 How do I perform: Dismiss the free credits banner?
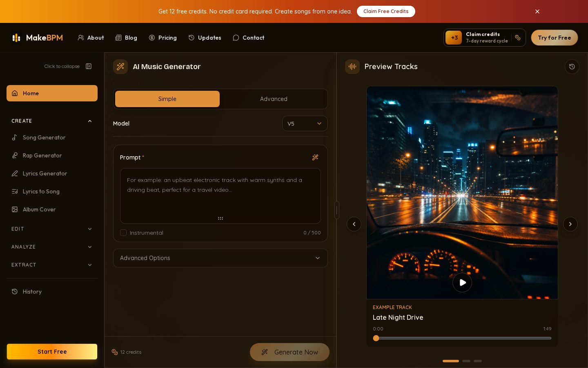(x=537, y=11)
